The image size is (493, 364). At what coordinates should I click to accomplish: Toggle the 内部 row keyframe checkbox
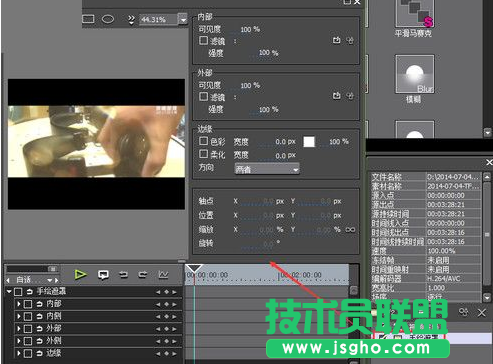(28, 304)
